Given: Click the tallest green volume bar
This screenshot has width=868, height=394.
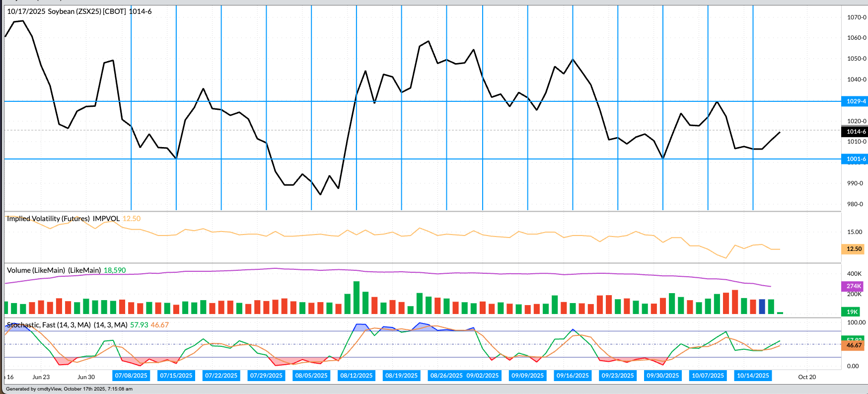Looking at the screenshot, I should pos(357,297).
